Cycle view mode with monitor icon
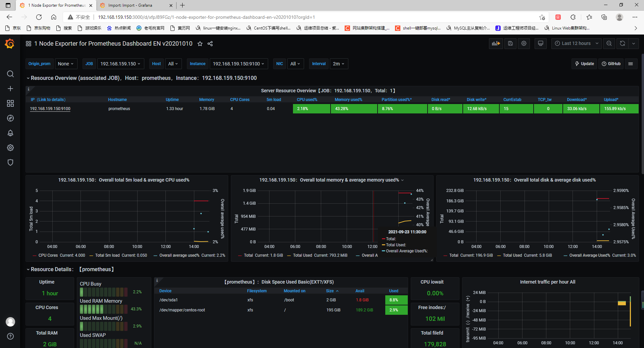 pos(541,43)
